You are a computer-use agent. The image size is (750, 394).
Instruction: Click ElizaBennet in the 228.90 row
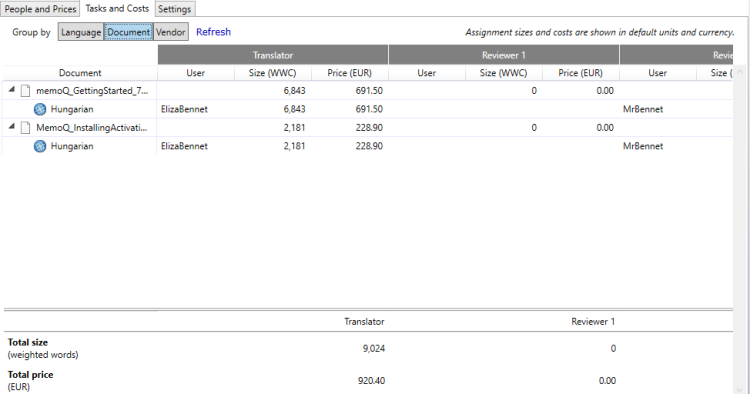click(184, 146)
